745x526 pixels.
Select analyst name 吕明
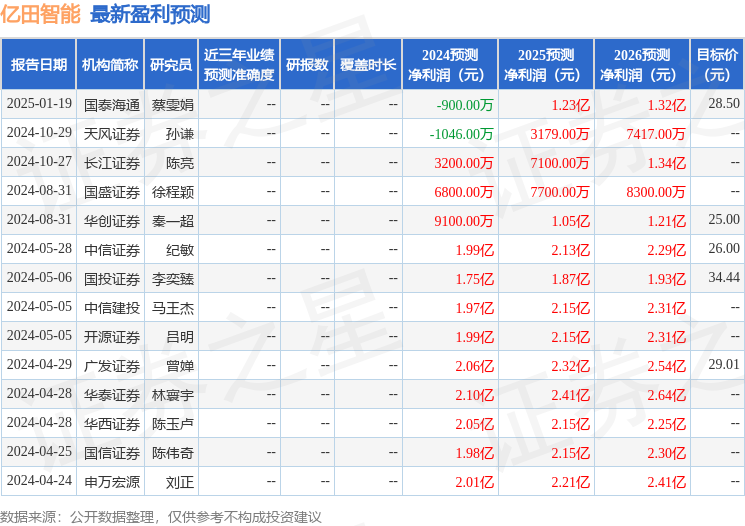tap(180, 337)
